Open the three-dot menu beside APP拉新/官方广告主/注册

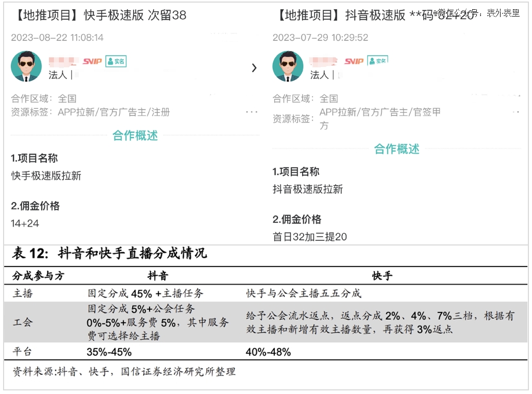(252, 112)
